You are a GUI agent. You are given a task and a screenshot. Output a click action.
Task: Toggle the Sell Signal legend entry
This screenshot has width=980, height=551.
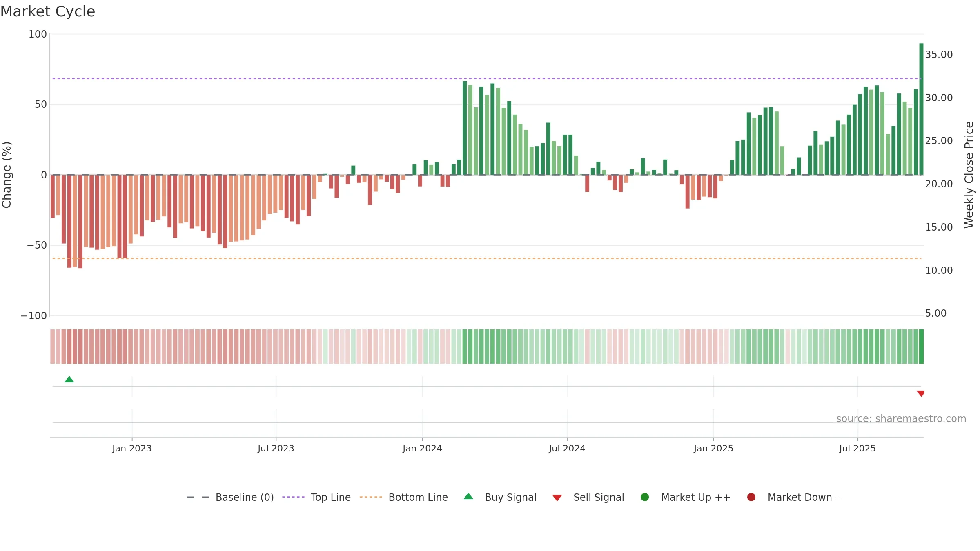point(588,497)
